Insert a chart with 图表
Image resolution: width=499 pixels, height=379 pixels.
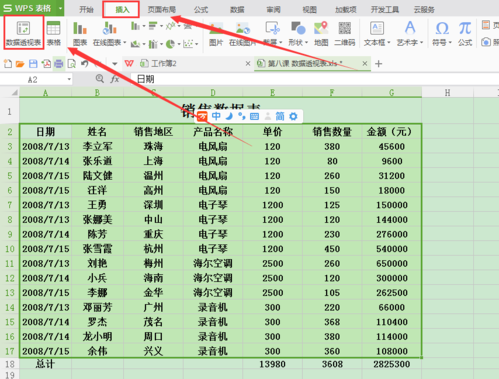tap(80, 33)
